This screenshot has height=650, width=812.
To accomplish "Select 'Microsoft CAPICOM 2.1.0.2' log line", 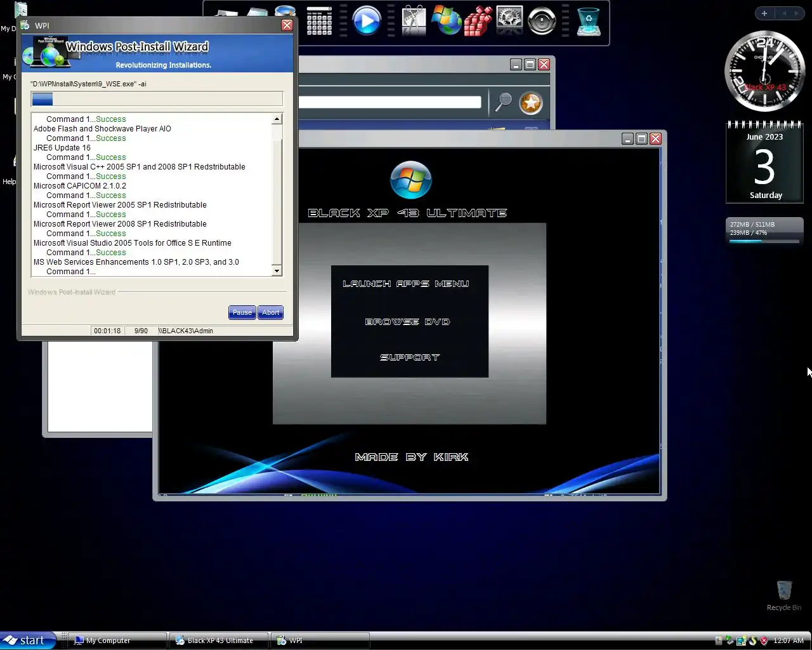I will (80, 185).
